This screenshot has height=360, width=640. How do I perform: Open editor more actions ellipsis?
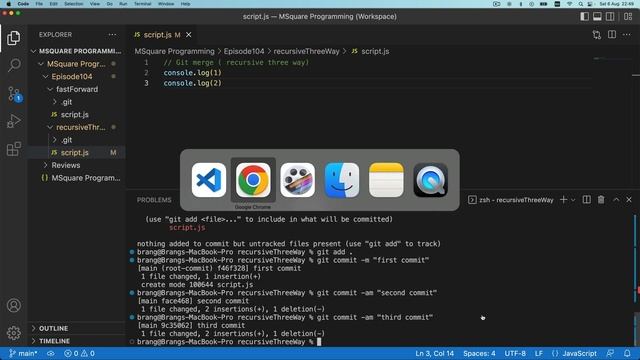point(627,35)
